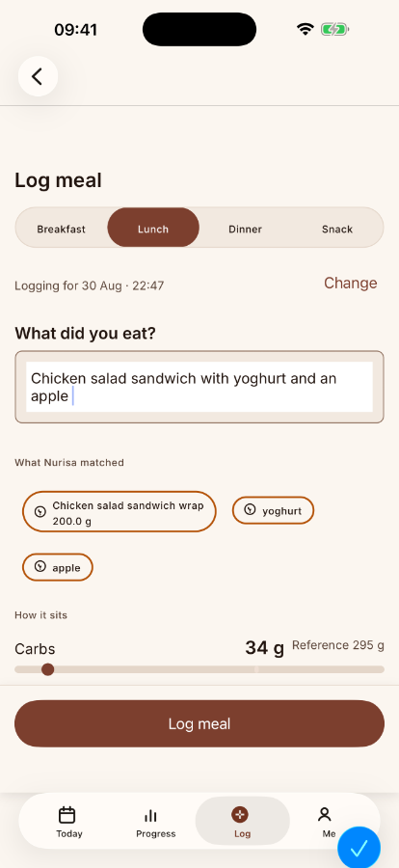Image resolution: width=399 pixels, height=868 pixels.
Task: Click the Carbs slider handle
Action: click(48, 669)
